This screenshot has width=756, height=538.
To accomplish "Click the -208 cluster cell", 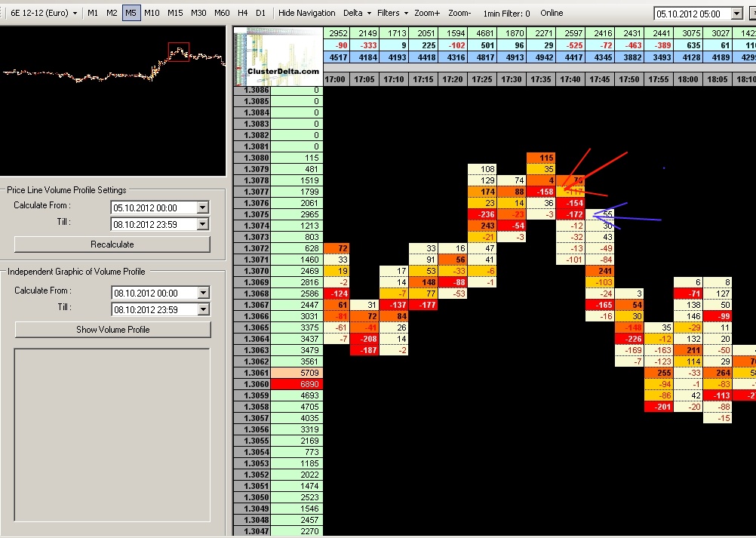I will click(x=364, y=339).
